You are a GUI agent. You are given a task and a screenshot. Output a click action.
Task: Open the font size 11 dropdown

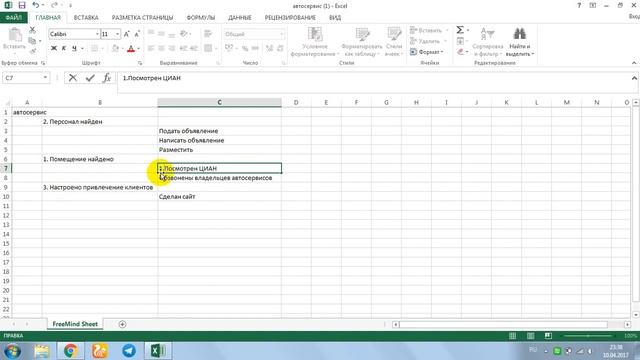point(118,34)
